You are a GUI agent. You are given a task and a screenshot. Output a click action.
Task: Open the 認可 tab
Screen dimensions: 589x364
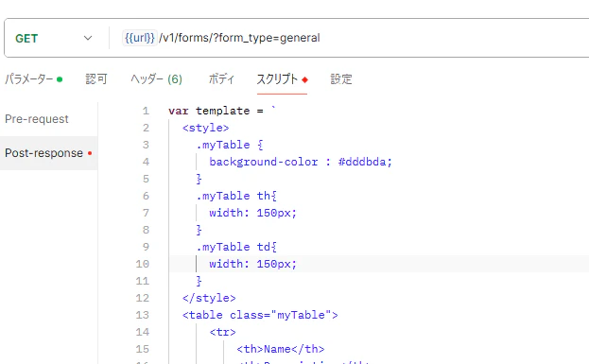coord(96,79)
